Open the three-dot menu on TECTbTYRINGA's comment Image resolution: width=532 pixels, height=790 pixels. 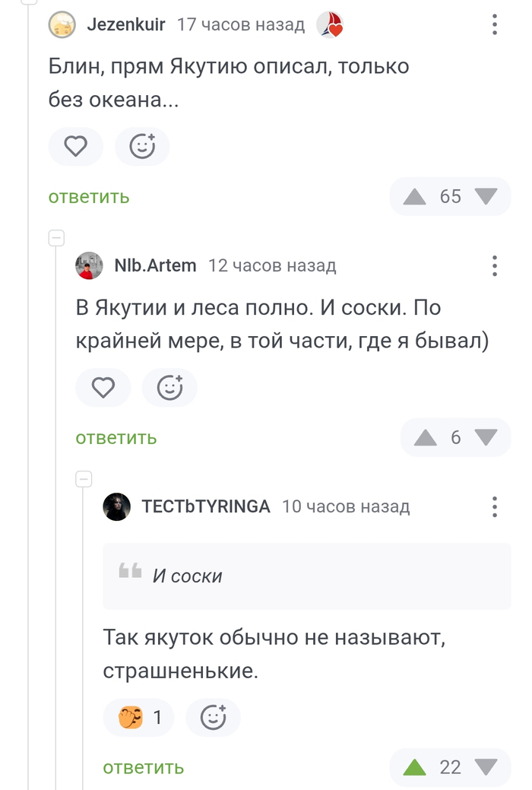pyautogui.click(x=494, y=506)
